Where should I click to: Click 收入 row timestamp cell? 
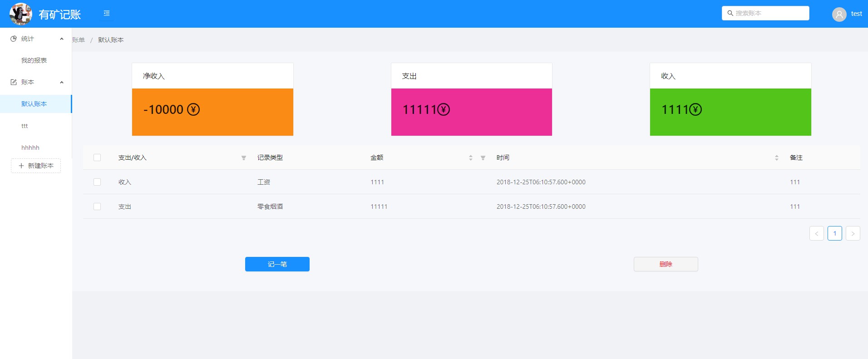(x=541, y=182)
